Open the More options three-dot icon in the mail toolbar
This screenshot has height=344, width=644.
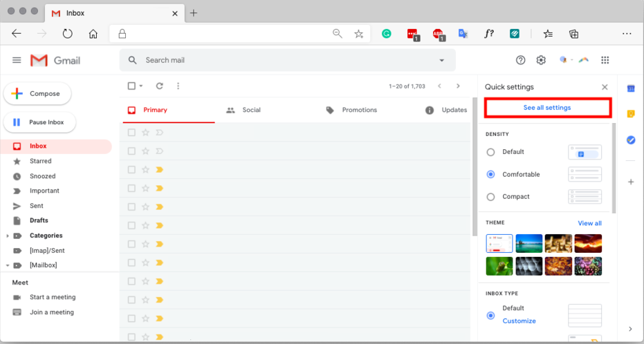click(178, 86)
